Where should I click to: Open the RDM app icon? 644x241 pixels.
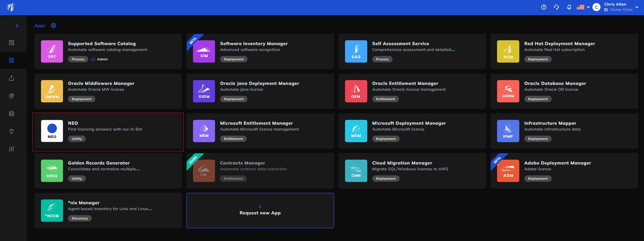click(x=508, y=51)
